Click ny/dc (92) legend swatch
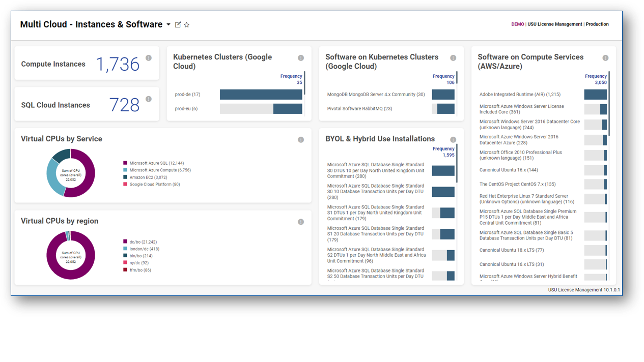Image resolution: width=644 pixels, height=362 pixels. click(125, 263)
